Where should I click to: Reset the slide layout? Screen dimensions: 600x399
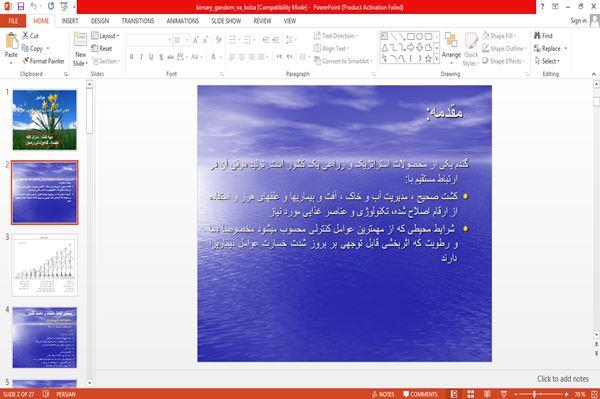(102, 48)
